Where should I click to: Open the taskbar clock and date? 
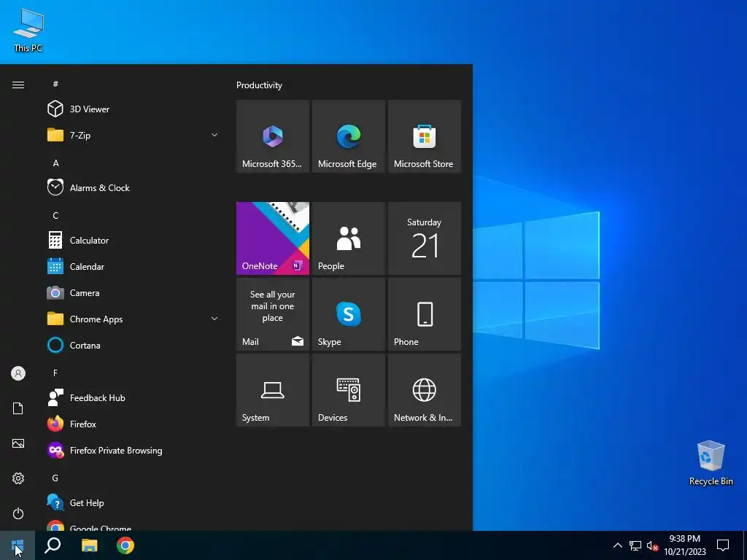coord(685,545)
